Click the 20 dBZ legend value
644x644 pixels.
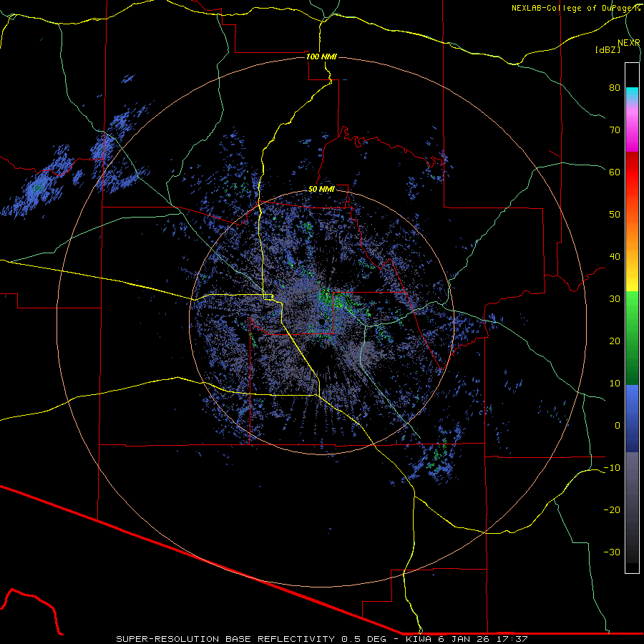pyautogui.click(x=615, y=341)
